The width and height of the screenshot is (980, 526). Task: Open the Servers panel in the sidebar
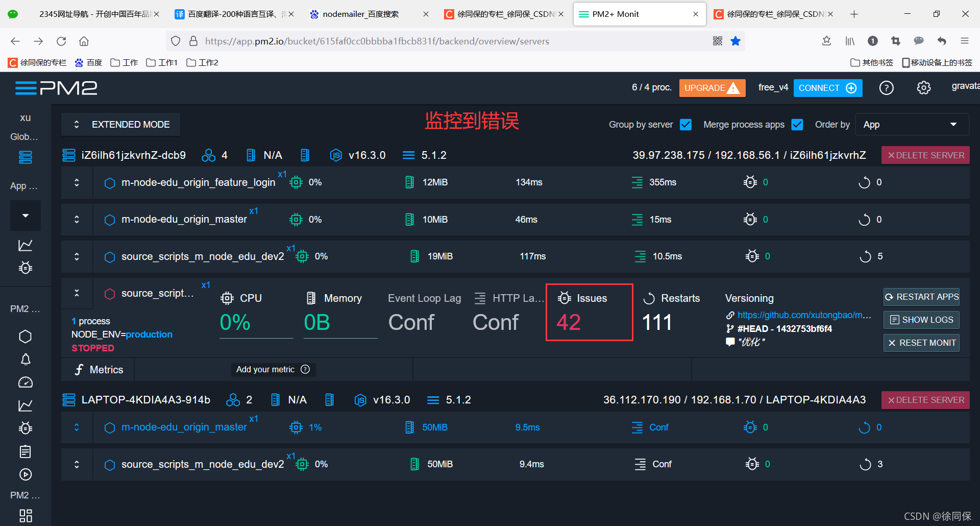(26, 157)
